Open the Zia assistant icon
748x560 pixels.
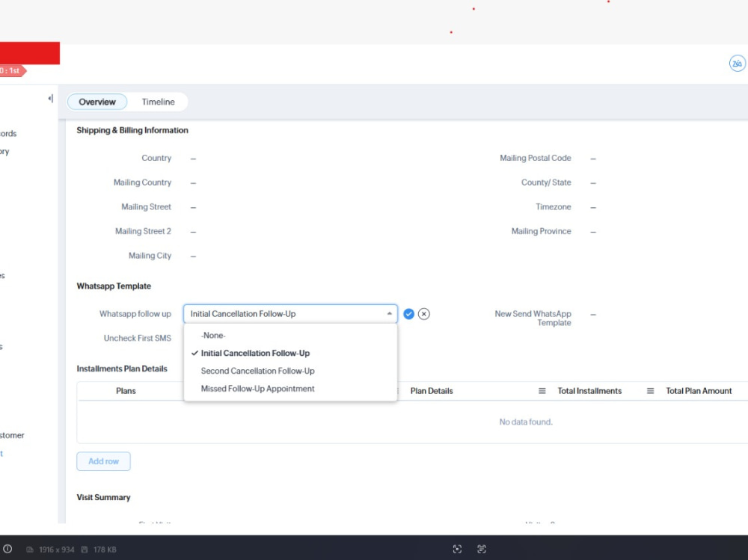point(737,64)
